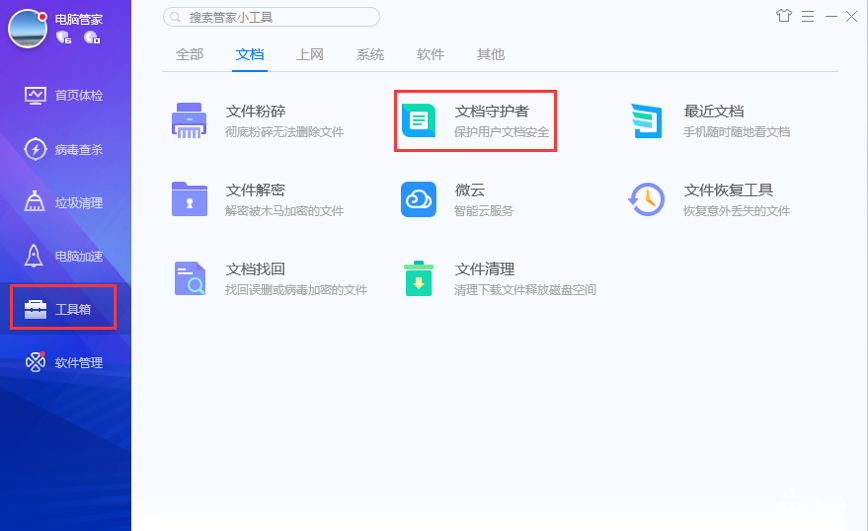Close the 电脑管家 window
The width and height of the screenshot is (868, 531).
click(851, 17)
